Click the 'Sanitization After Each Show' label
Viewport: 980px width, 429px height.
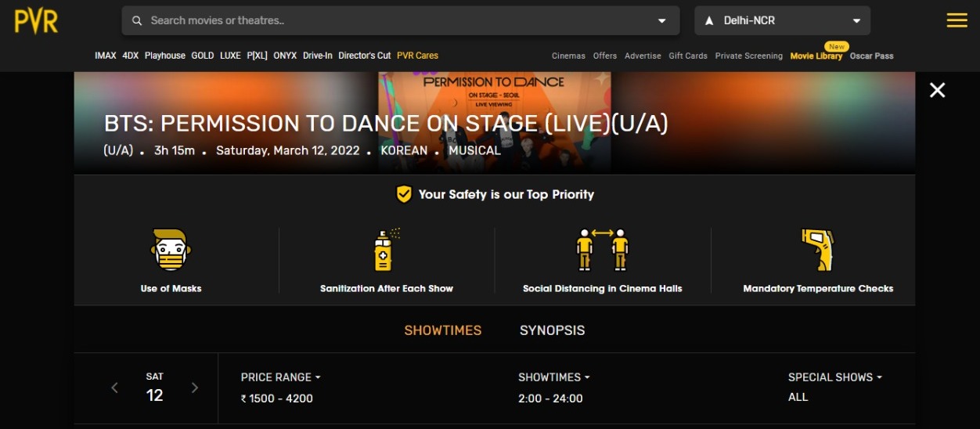point(387,289)
